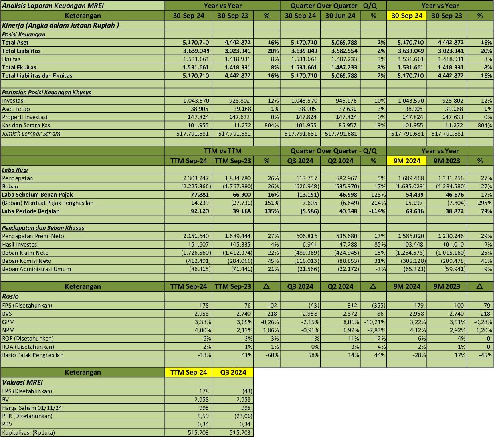Select NPM Q2 2024 value 6,92%

[350, 330]
